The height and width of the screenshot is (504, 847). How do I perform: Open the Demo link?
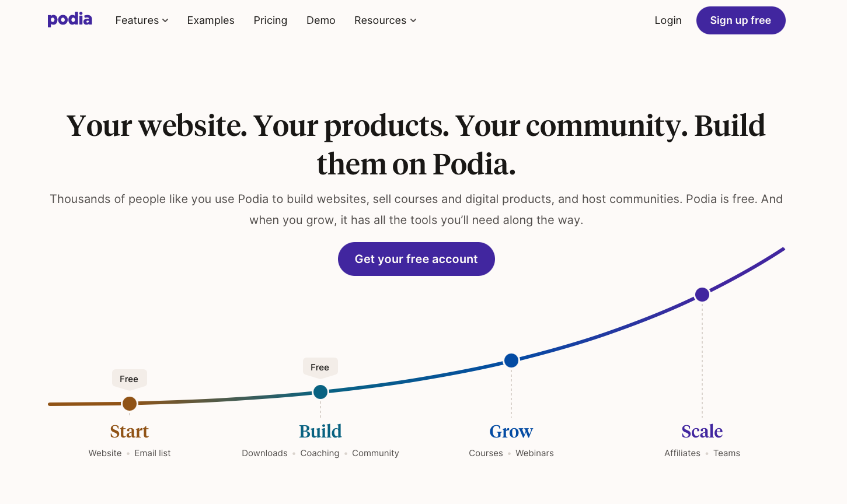[x=321, y=20]
